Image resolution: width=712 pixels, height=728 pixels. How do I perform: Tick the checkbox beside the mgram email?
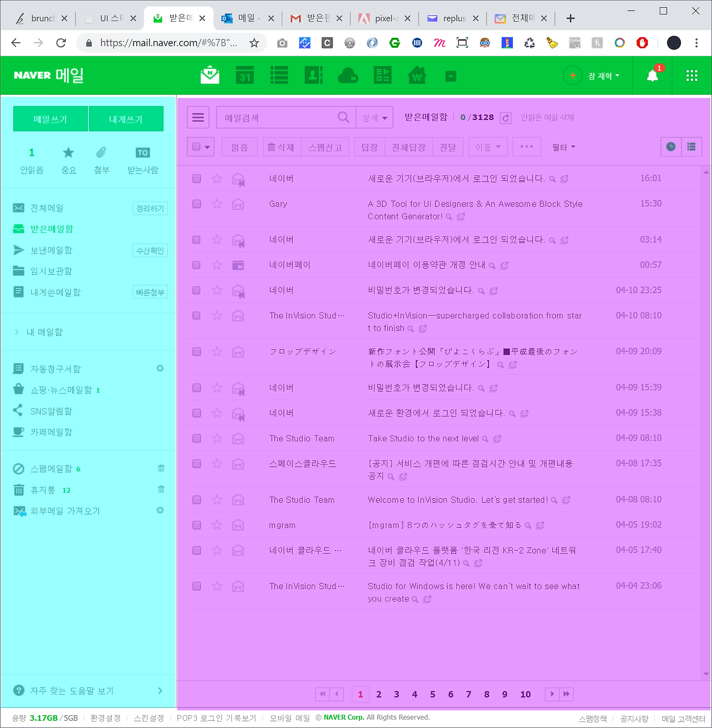[x=196, y=525]
